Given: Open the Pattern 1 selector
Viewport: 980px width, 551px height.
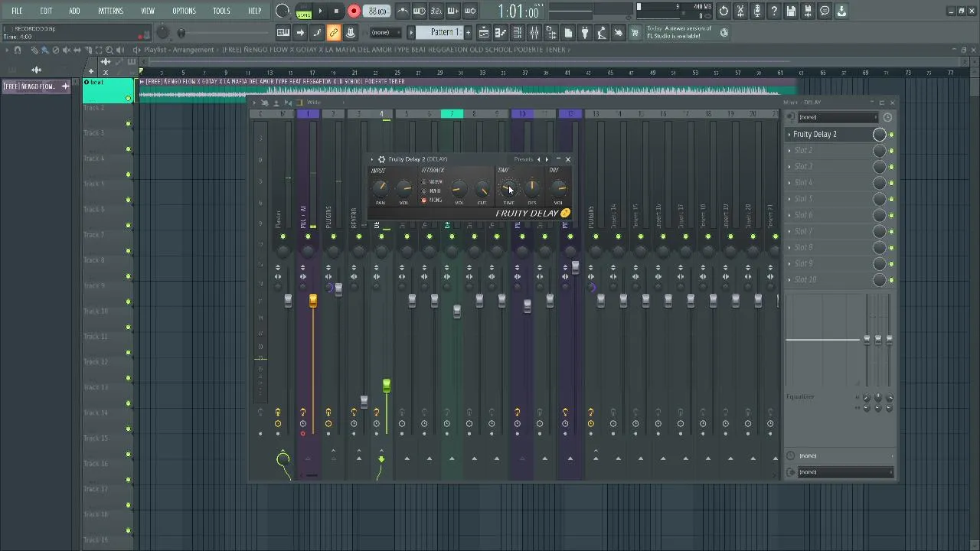Looking at the screenshot, I should [x=441, y=32].
